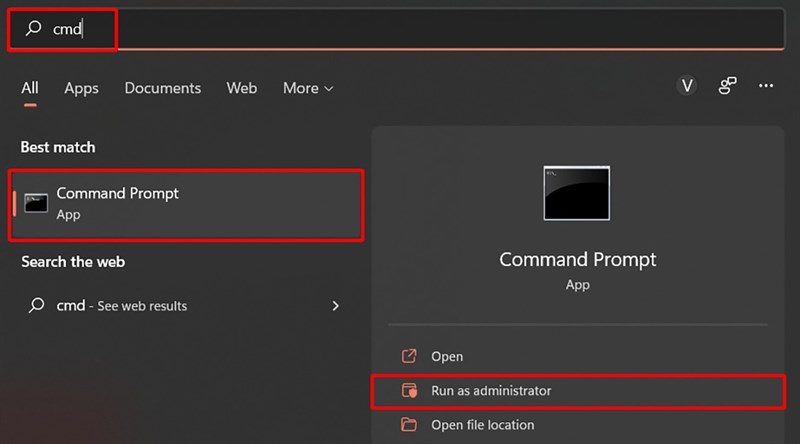
Task: Switch to the Documents tab
Action: click(163, 88)
